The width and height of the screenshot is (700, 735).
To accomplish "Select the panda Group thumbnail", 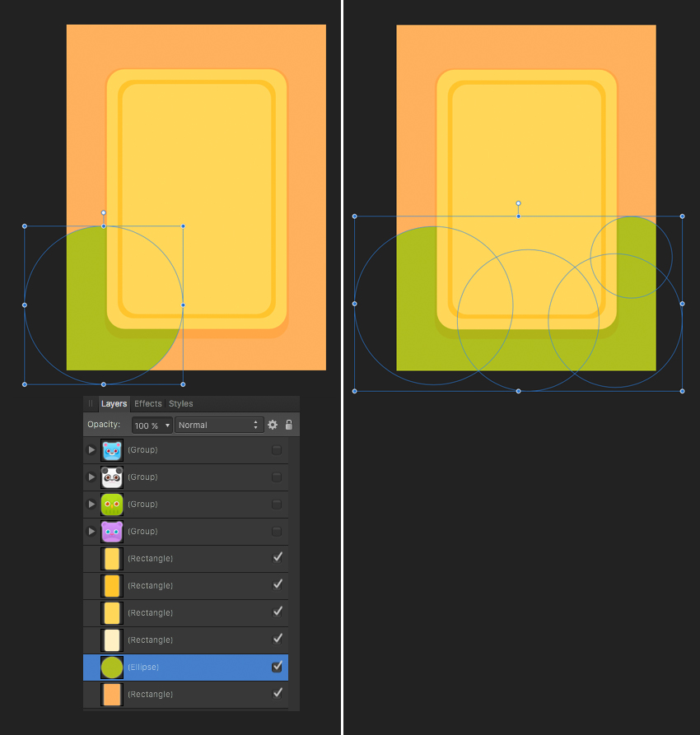I will tap(112, 477).
